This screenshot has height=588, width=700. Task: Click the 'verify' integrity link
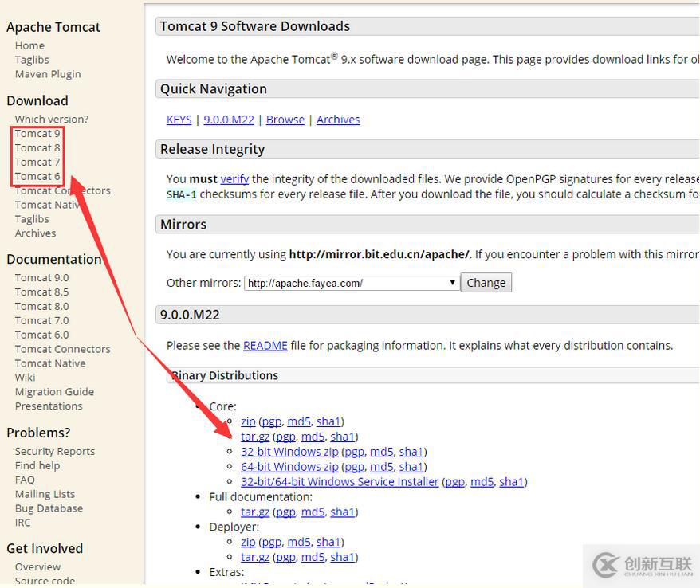[234, 179]
